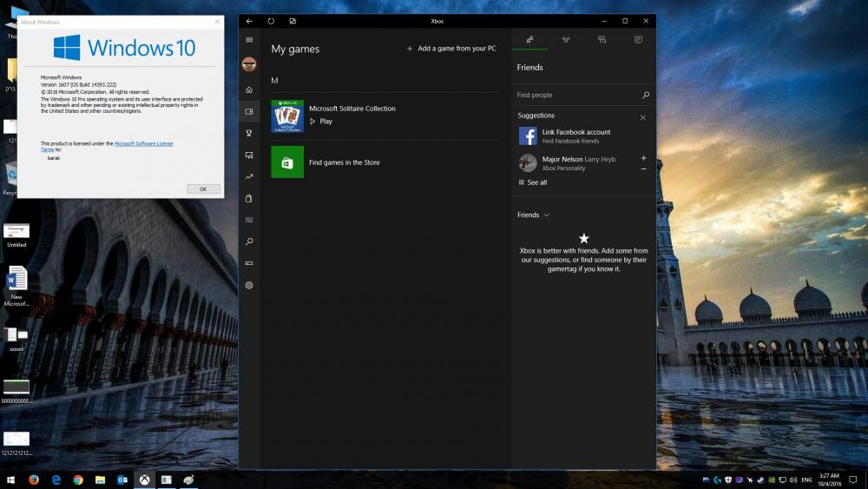Click OK in About Windows dialog
Image resolution: width=868 pixels, height=489 pixels.
click(203, 188)
